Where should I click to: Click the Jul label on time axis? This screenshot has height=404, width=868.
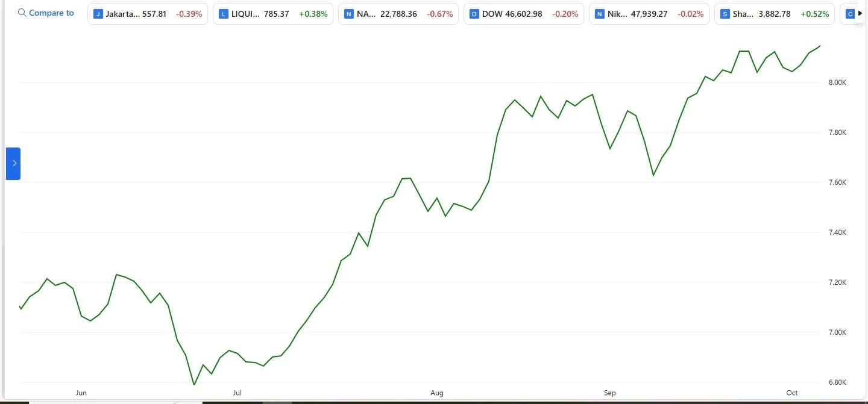[x=237, y=393]
